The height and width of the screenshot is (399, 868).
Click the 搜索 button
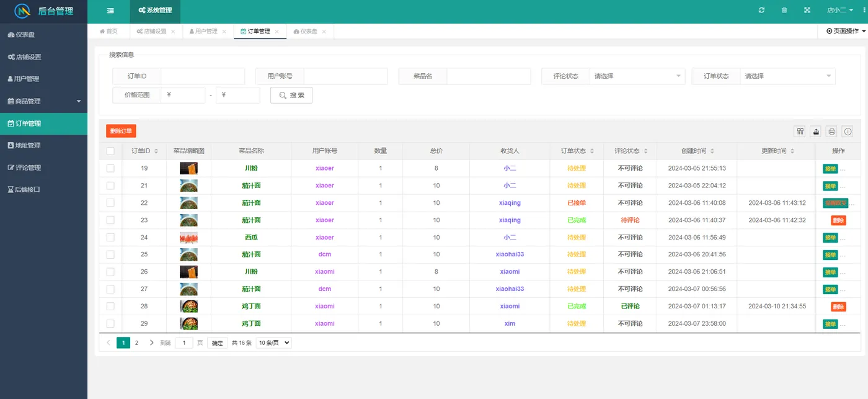pos(291,95)
